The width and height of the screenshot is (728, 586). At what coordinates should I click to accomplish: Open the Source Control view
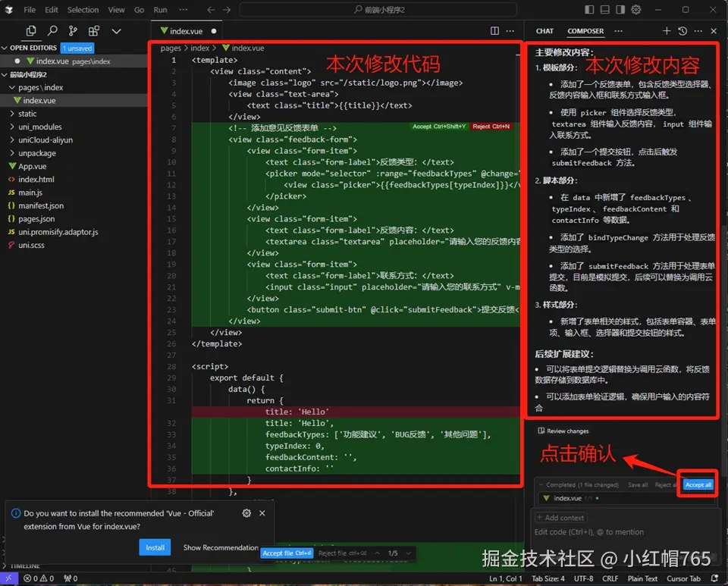coord(73,31)
